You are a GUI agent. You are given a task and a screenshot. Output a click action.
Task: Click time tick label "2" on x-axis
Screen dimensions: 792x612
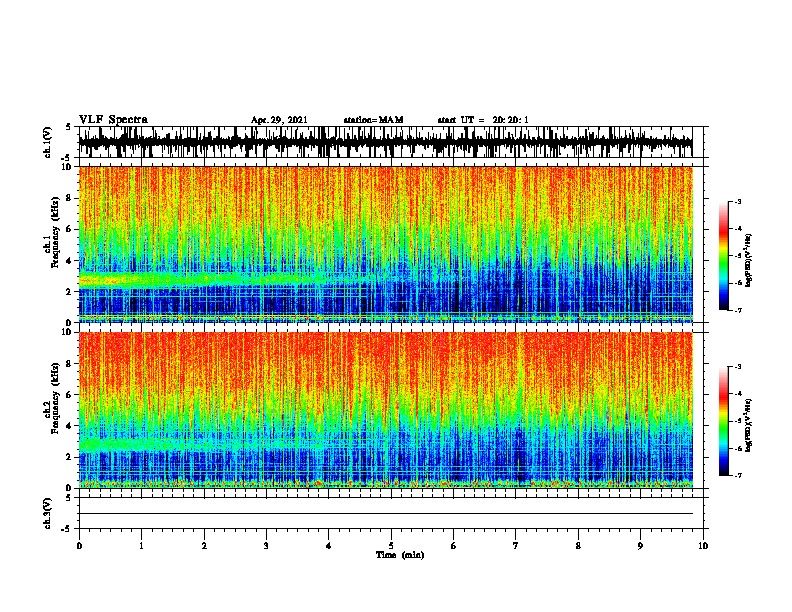(204, 546)
